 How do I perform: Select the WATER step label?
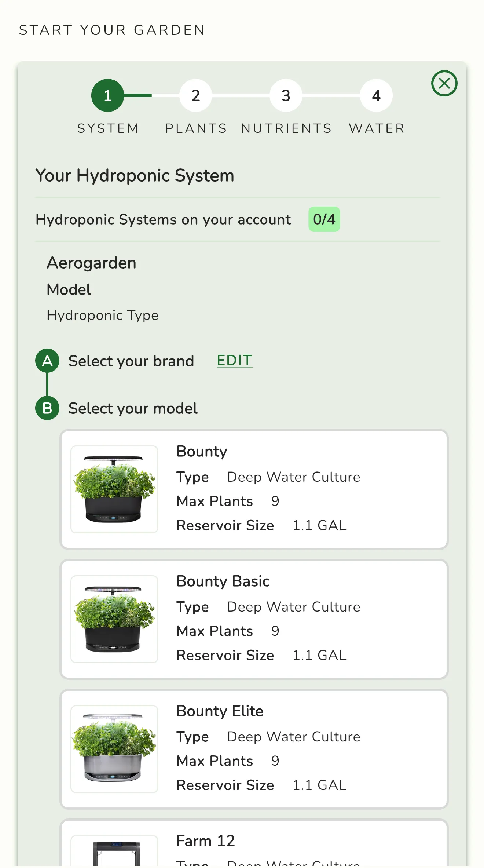click(377, 128)
